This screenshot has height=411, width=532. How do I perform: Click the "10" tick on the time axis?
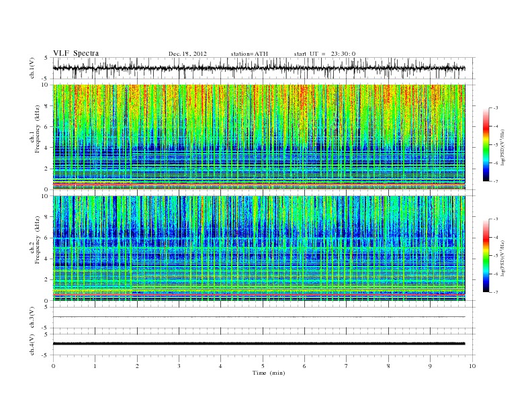(x=472, y=366)
